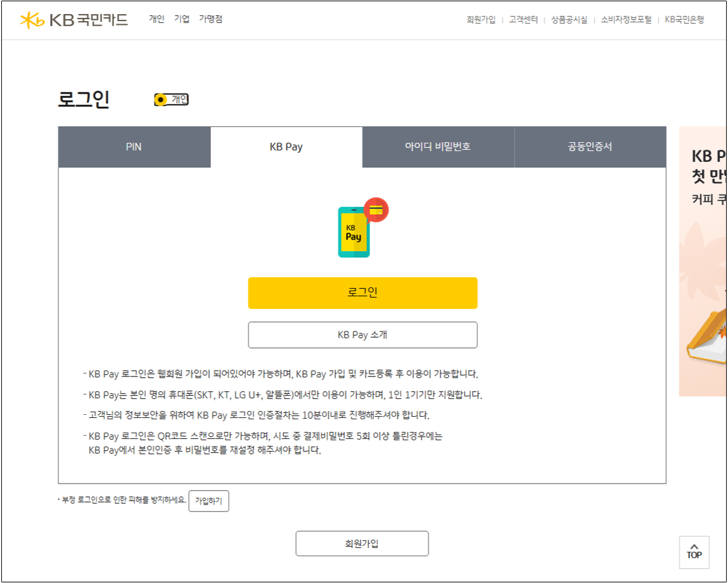Open the 개인 menu in header
Image resolution: width=728 pixels, height=583 pixels.
[x=157, y=19]
